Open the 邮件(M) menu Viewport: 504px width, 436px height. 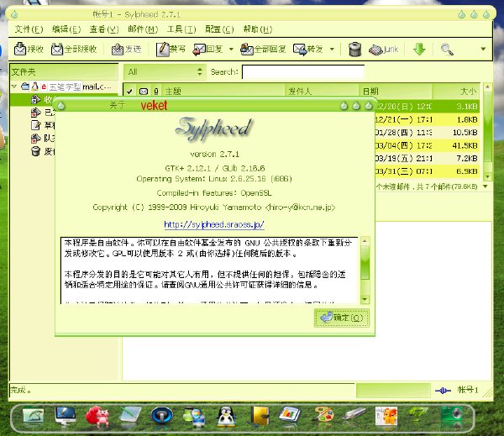(143, 29)
